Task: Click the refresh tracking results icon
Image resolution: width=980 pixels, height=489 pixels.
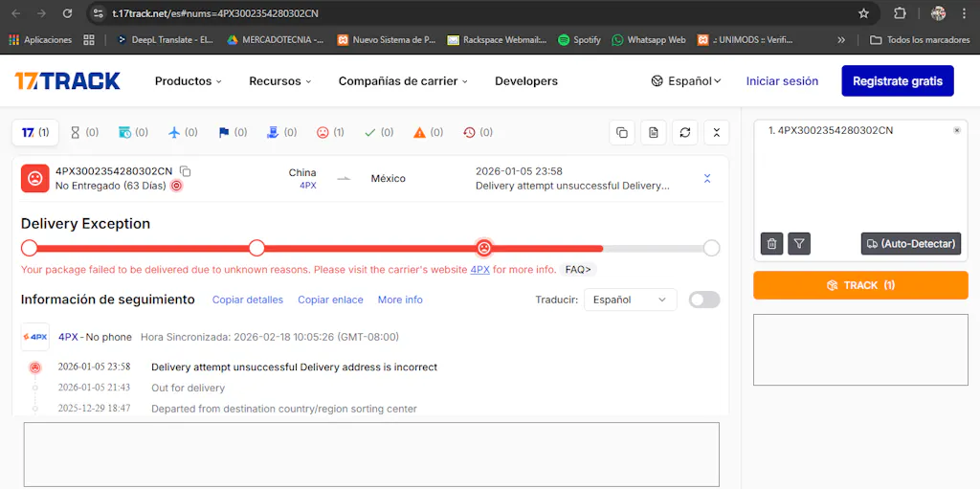Action: pyautogui.click(x=685, y=132)
